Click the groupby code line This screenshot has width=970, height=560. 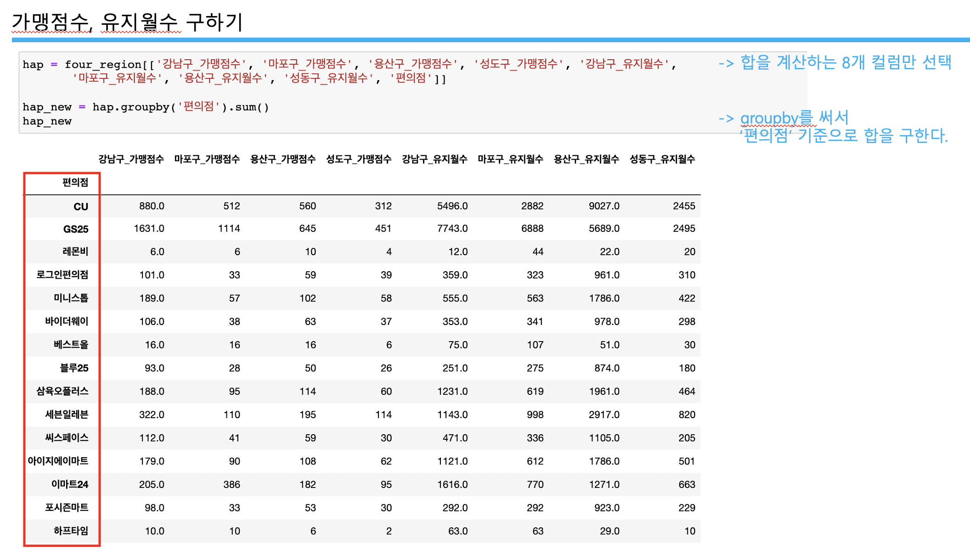tap(146, 107)
